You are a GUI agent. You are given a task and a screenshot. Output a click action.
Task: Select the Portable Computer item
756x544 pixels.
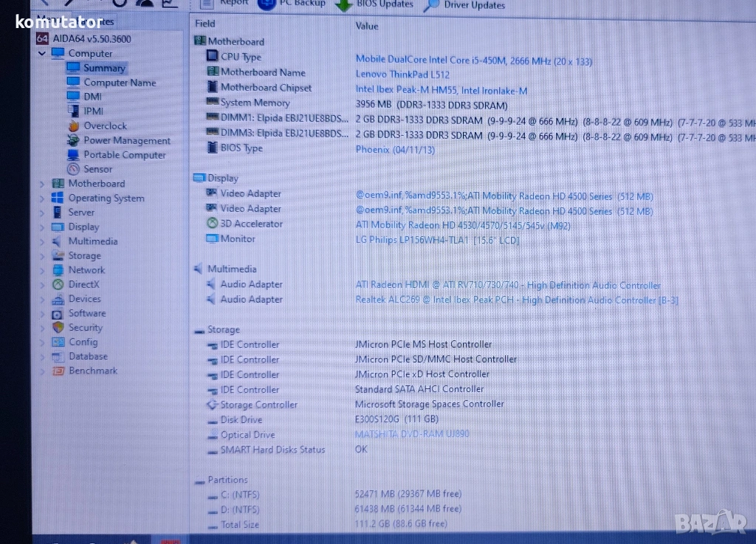point(124,155)
